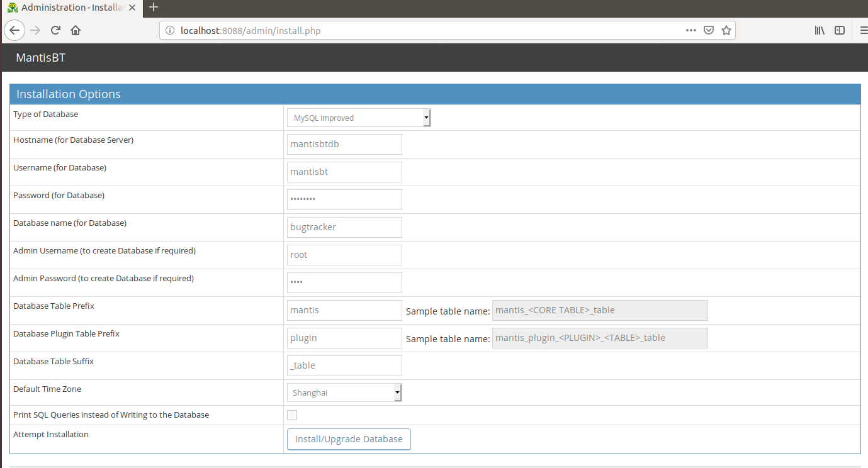Open the Type of Database dropdown

click(x=359, y=118)
